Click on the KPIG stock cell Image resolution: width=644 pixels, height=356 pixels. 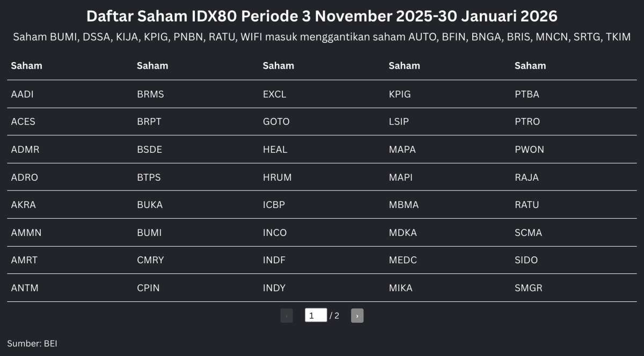click(400, 94)
